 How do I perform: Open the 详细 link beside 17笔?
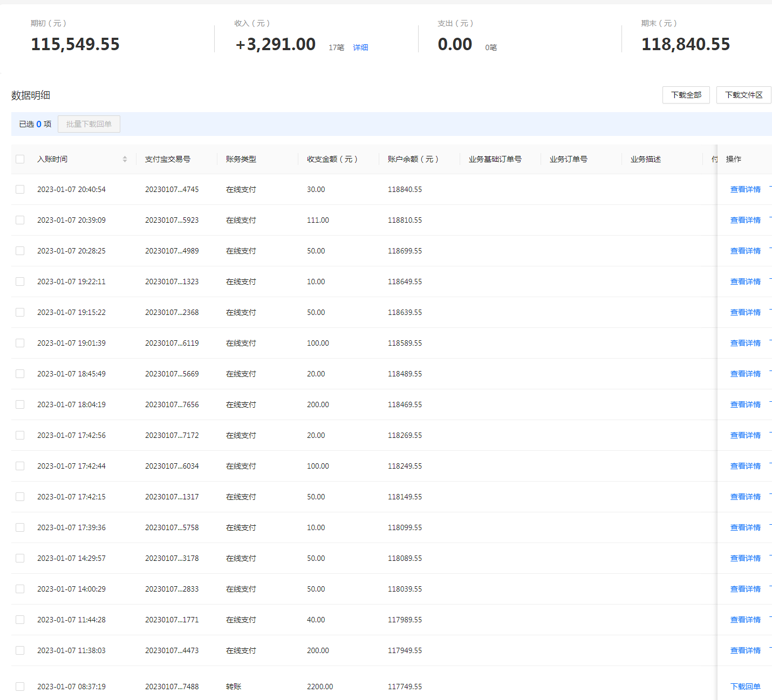click(360, 47)
